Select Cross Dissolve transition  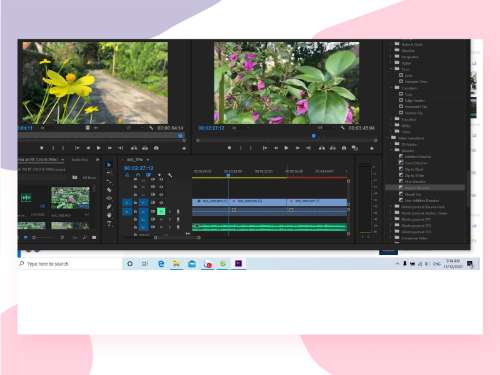coord(415,163)
